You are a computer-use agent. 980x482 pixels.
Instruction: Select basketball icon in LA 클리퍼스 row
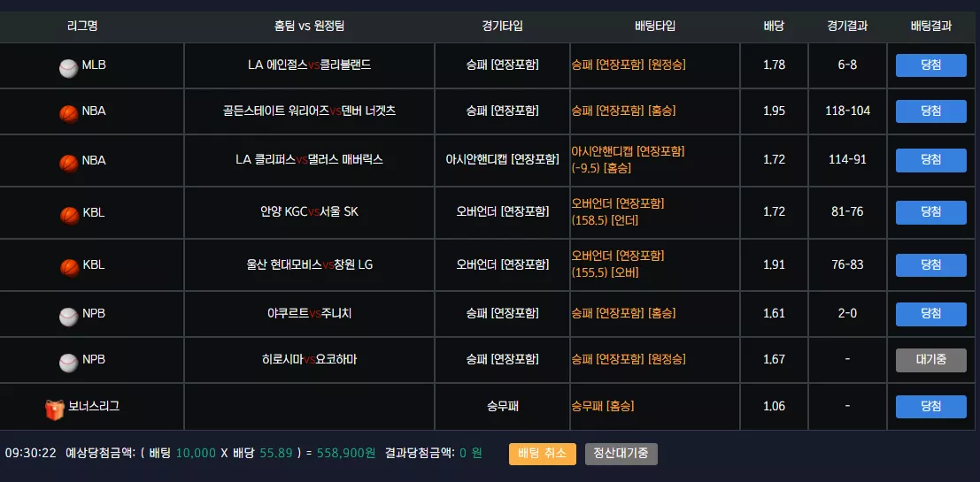[69, 163]
